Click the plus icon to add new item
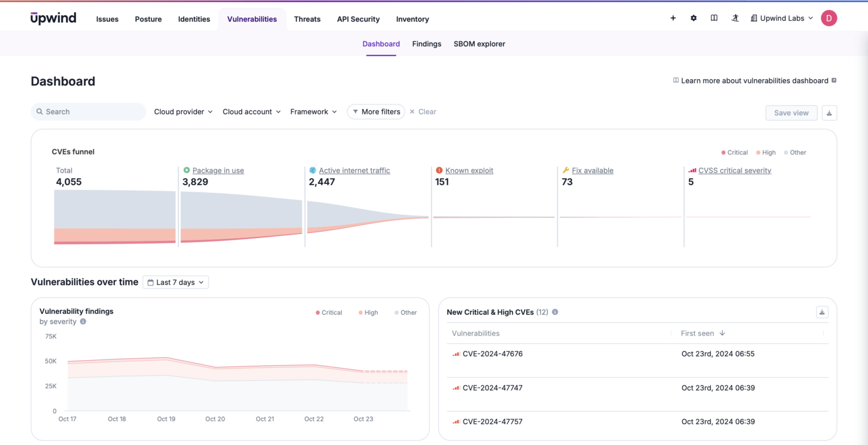Screen dimensions: 868x445 click(x=673, y=18)
